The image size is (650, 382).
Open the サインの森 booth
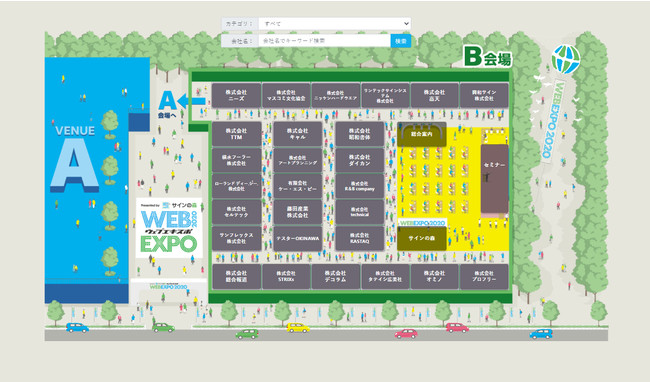point(422,238)
